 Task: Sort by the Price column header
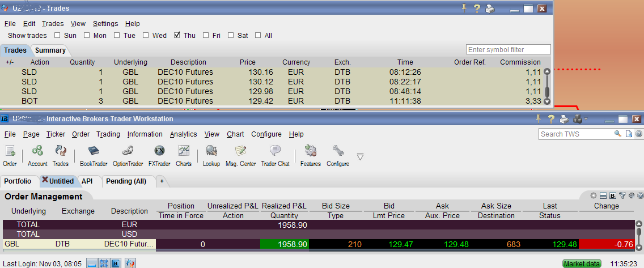tap(248, 62)
